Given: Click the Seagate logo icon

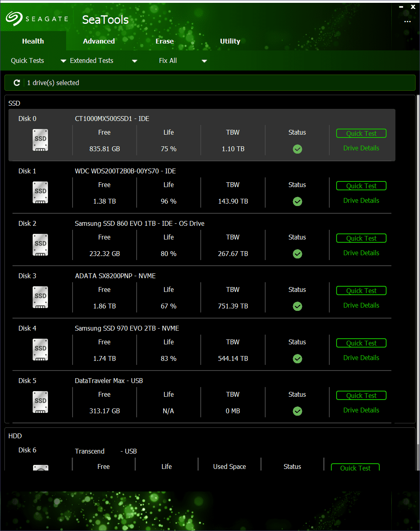Looking at the screenshot, I should point(14,19).
